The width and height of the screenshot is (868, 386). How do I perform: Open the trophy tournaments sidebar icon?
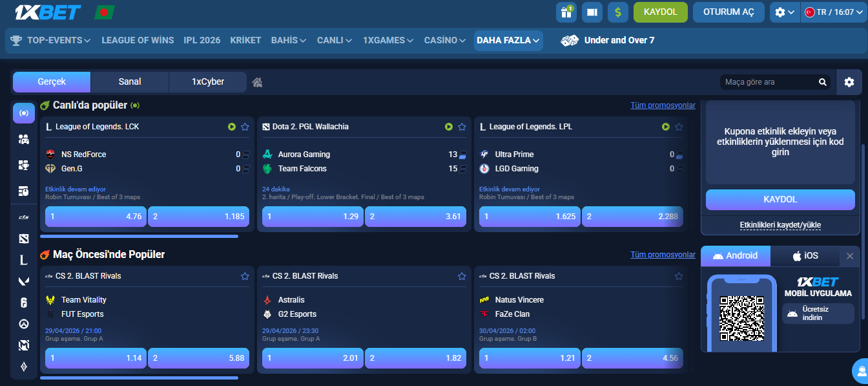(24, 165)
